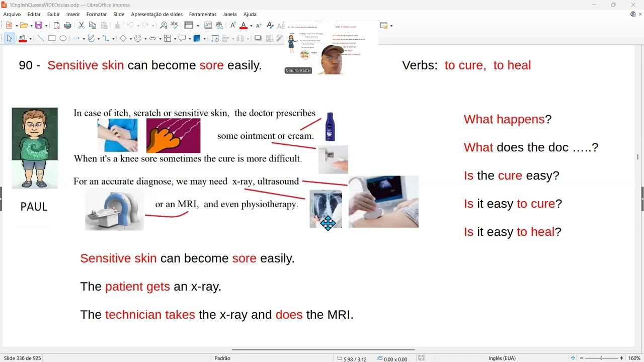Open the New document dropdown arrow
644x362 pixels.
[16, 26]
